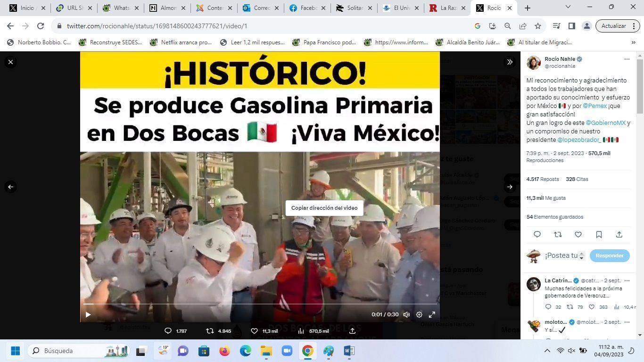Open more options on La Catrina's reply
This screenshot has width=644, height=362.
coord(627,280)
